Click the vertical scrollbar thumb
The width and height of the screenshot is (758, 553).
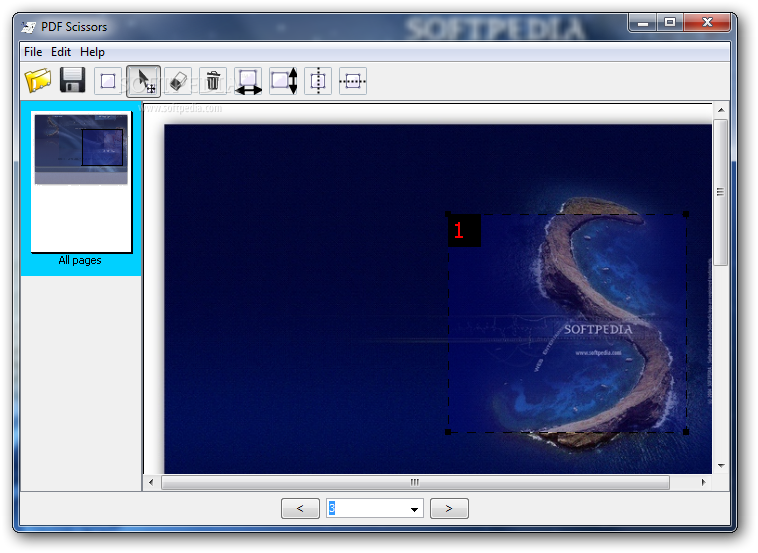(721, 192)
